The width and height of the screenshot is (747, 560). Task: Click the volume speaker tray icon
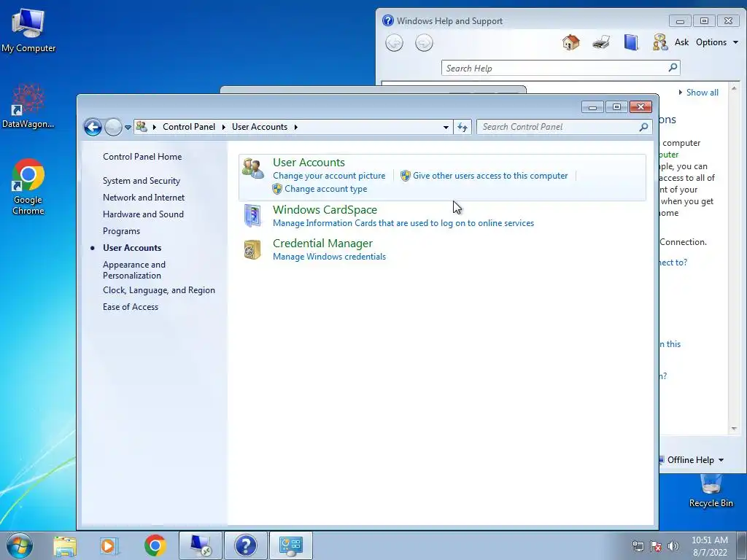click(673, 546)
